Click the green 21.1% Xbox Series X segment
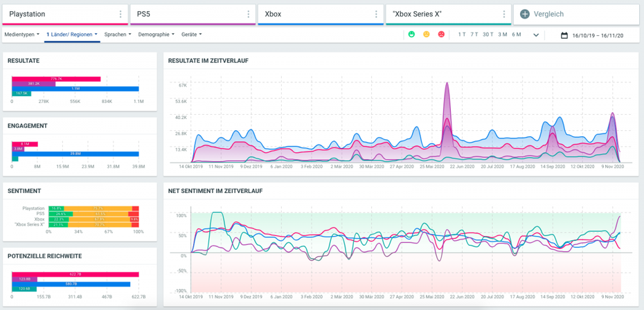The image size is (644, 310). coord(58,225)
